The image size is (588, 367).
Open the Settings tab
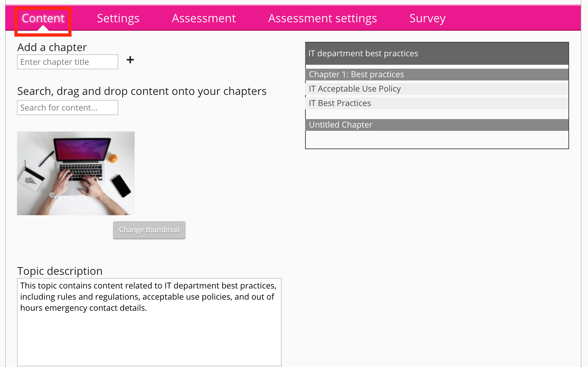point(118,18)
